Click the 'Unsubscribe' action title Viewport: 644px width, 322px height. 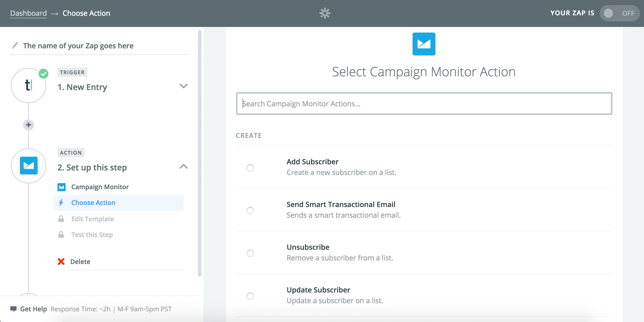coord(308,247)
